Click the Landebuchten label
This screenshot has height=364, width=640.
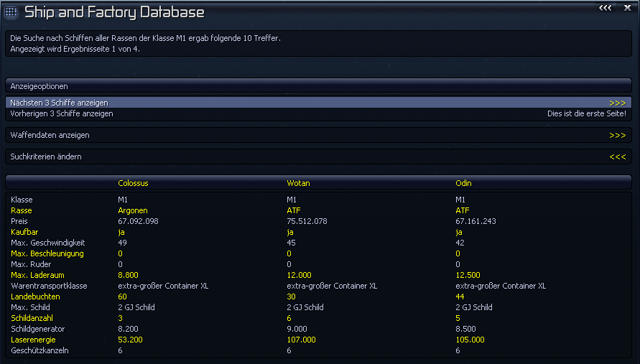pyautogui.click(x=35, y=297)
